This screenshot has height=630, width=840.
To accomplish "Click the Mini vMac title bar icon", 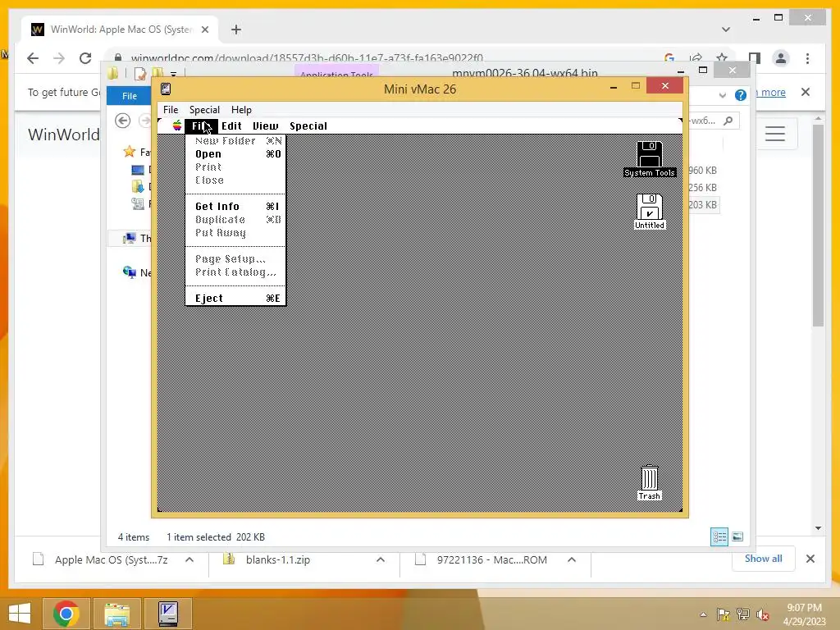I will click(166, 89).
